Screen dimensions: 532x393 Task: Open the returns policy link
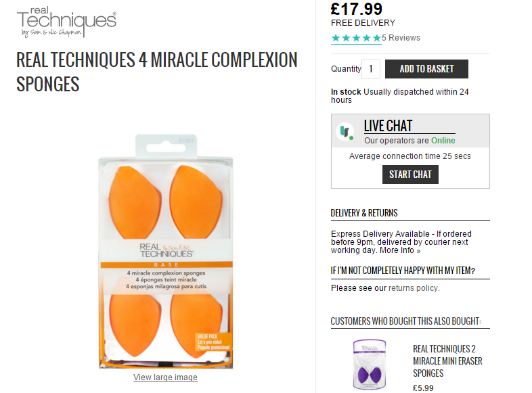click(414, 288)
